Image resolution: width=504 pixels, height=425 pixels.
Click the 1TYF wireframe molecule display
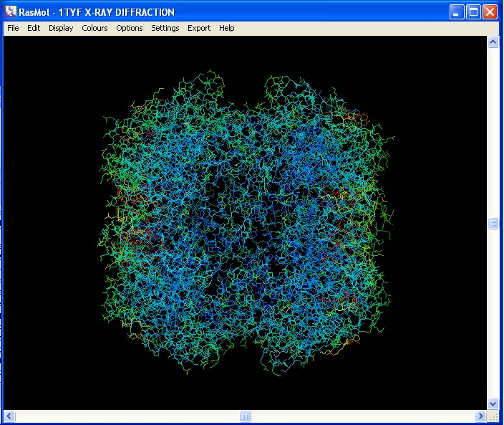click(x=246, y=222)
